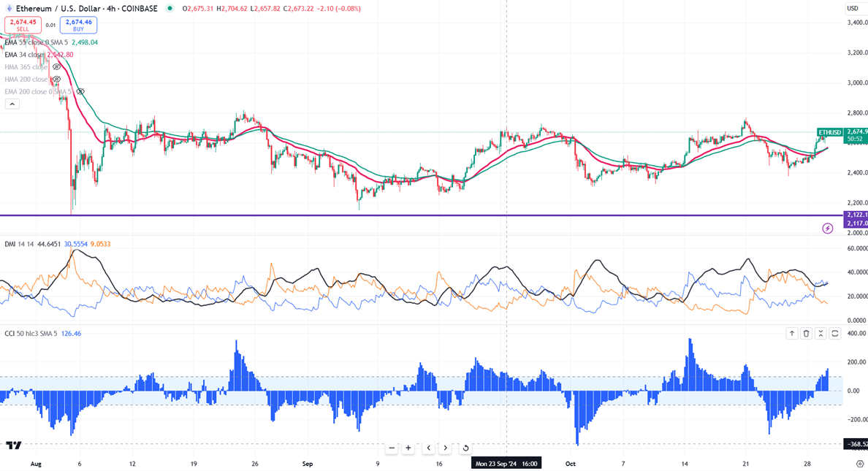Delete the CCI pane with trash icon
The width and height of the screenshot is (868, 471).
(x=806, y=333)
